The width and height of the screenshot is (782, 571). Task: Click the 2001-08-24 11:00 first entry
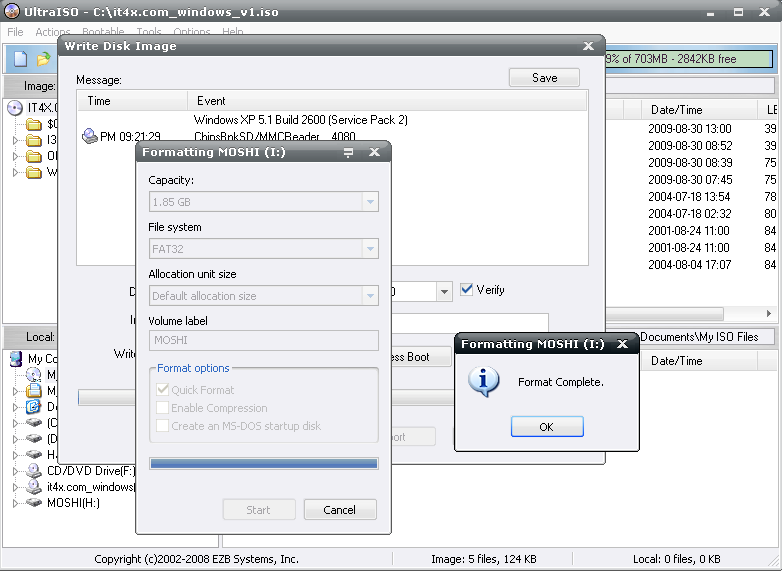pos(689,230)
